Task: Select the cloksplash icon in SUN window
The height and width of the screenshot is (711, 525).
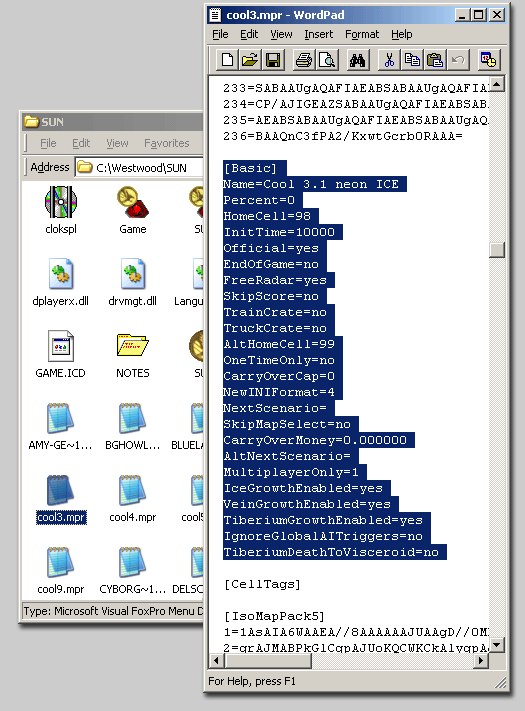Action: [x=61, y=210]
